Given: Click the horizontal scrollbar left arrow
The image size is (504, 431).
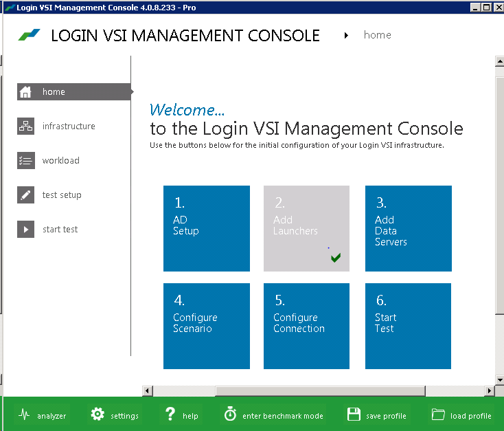Looking at the screenshot, I should click(x=147, y=390).
